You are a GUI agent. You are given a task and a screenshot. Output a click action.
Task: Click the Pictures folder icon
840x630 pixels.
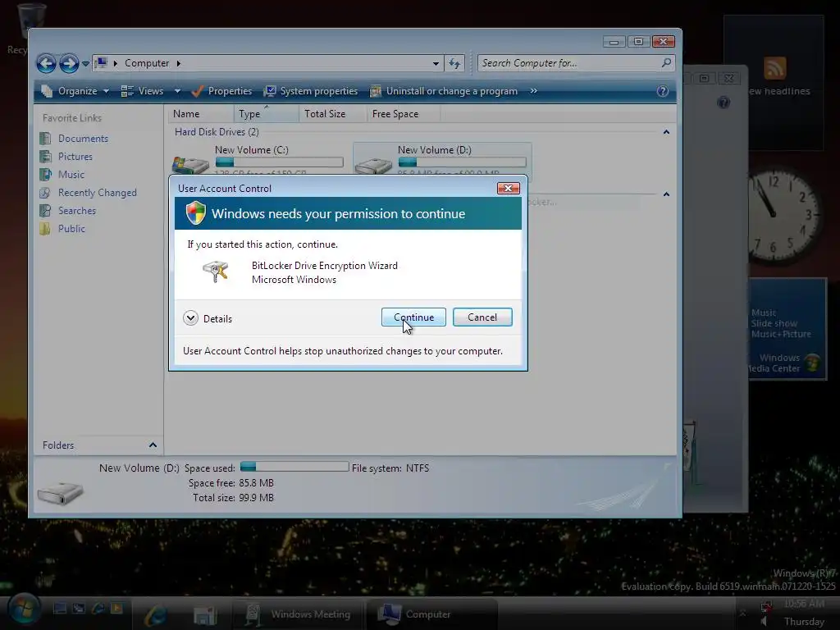coord(45,157)
